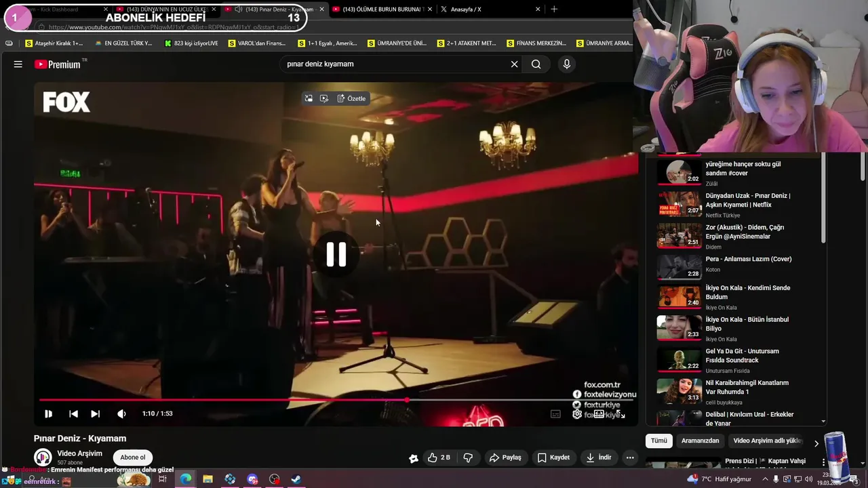Expand filter chips with right chevron
The height and width of the screenshot is (488, 868).
tap(816, 443)
